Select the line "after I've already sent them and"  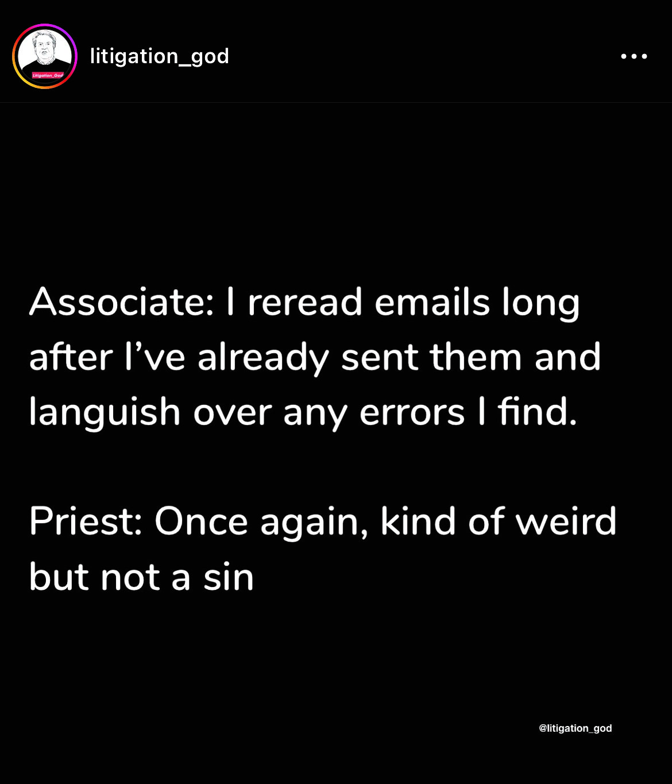tap(315, 357)
